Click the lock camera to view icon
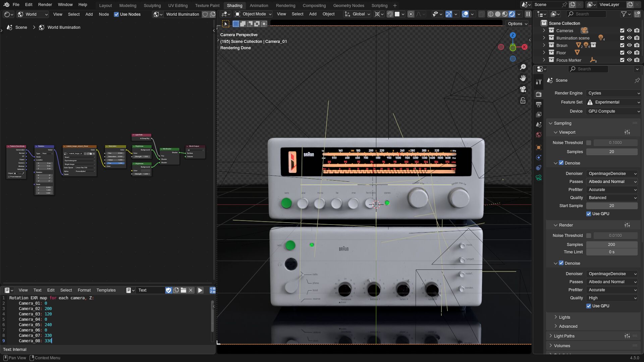 click(x=523, y=101)
